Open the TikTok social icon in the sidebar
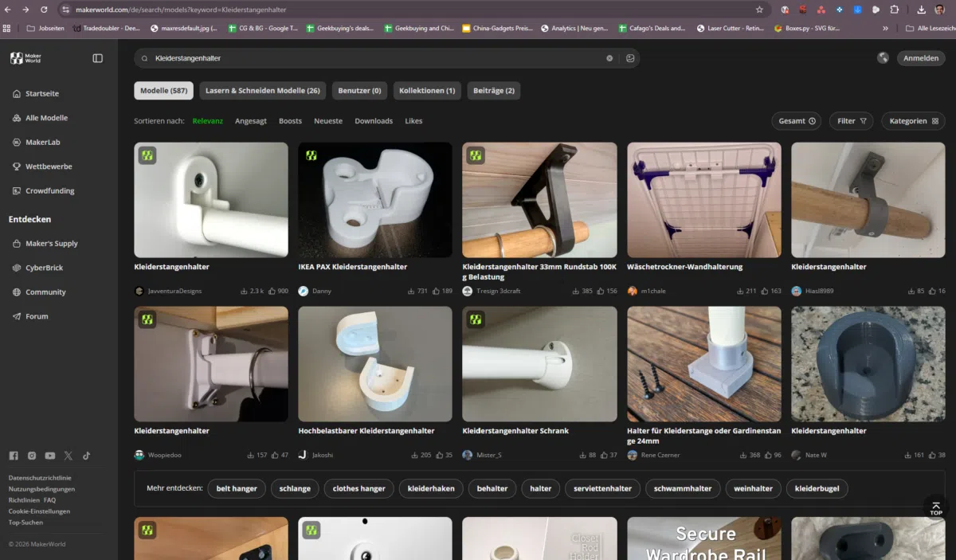 click(86, 456)
